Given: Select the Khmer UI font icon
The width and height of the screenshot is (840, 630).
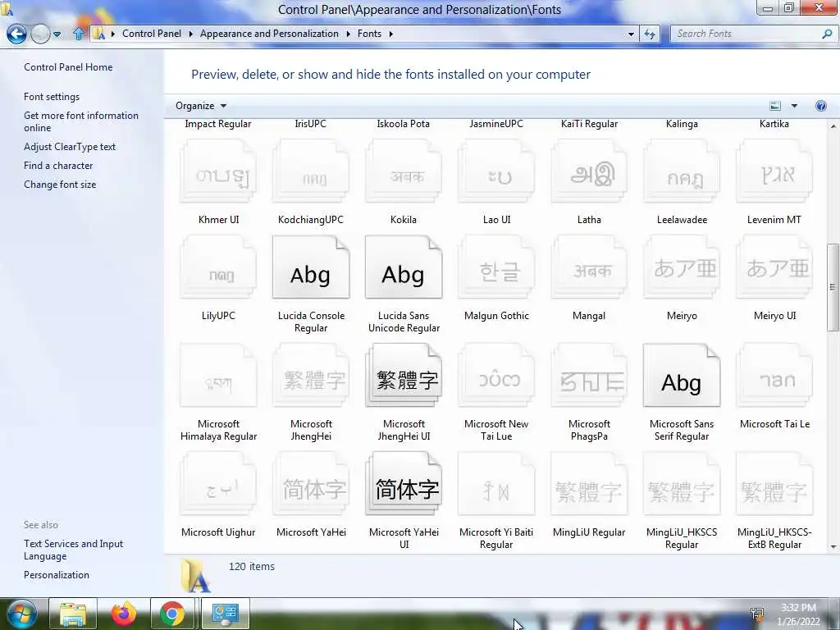Looking at the screenshot, I should (x=218, y=171).
